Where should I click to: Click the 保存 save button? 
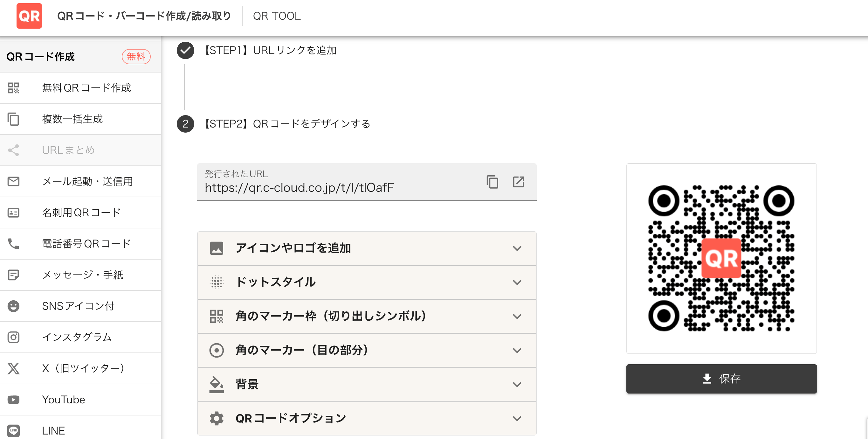721,379
